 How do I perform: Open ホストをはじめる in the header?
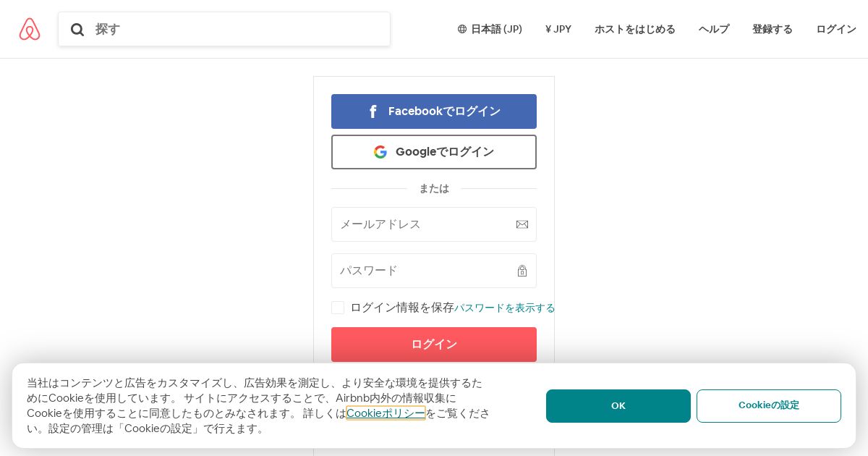(635, 29)
